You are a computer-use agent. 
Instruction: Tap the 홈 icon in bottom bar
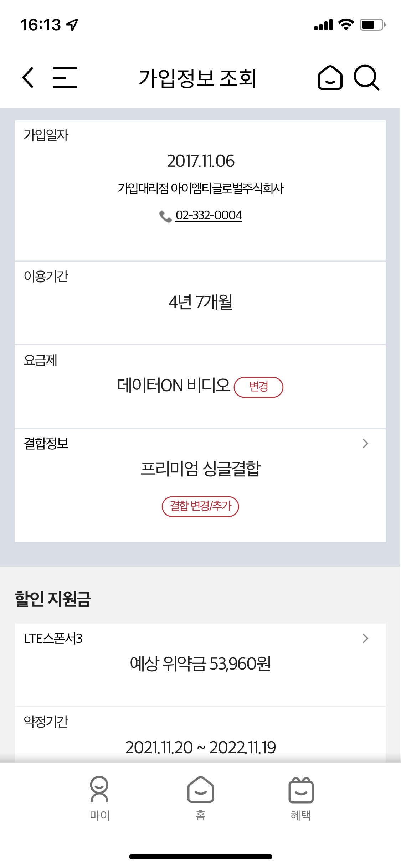pos(200,789)
